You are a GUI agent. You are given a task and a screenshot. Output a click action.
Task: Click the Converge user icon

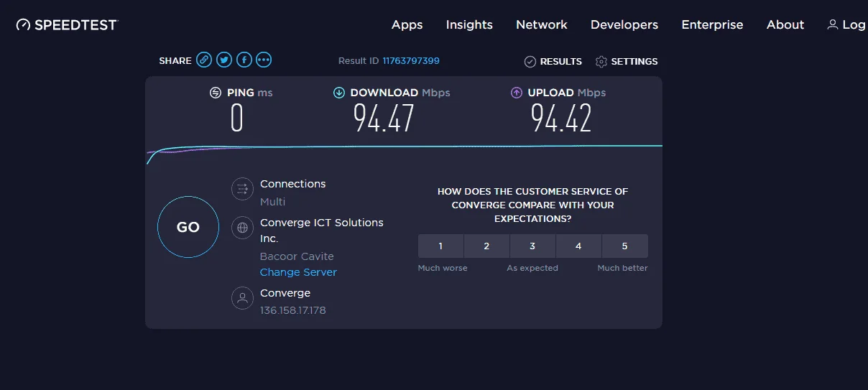tap(242, 298)
